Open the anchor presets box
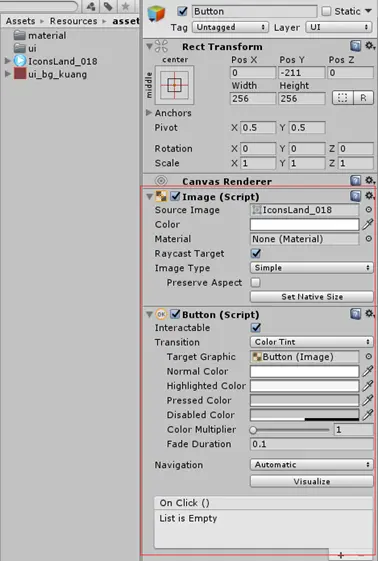This screenshot has width=378, height=561. (175, 85)
